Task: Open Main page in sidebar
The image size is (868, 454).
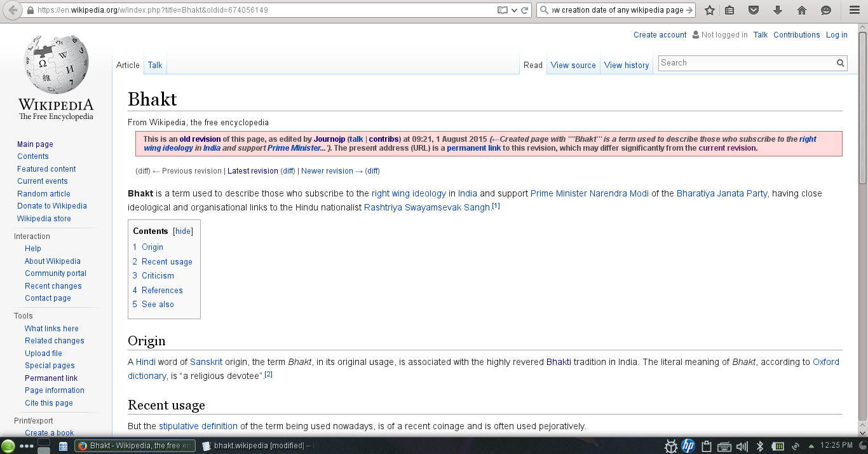Action: point(35,144)
